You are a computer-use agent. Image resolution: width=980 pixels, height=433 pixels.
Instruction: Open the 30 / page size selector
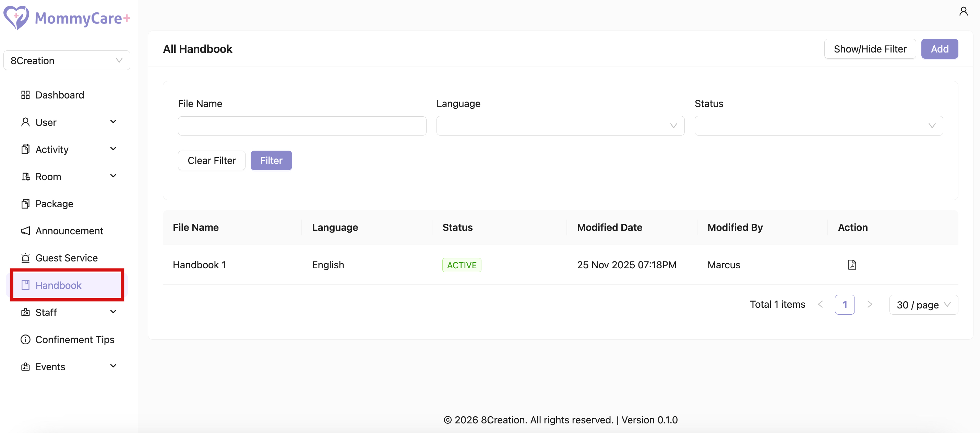pyautogui.click(x=923, y=305)
